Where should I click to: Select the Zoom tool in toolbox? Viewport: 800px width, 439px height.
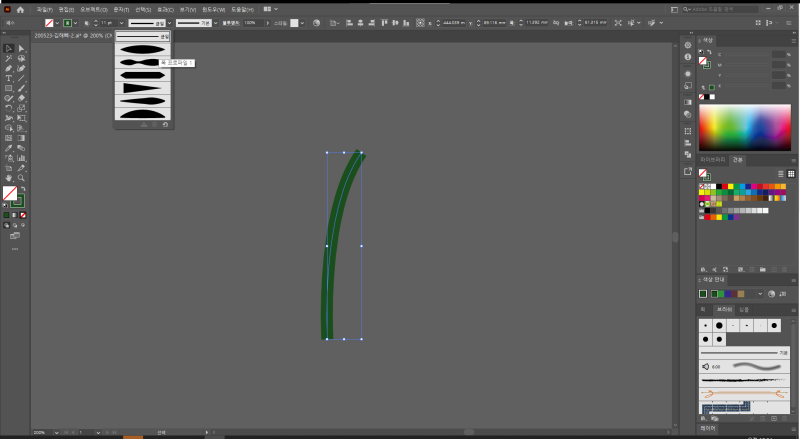tap(21, 178)
